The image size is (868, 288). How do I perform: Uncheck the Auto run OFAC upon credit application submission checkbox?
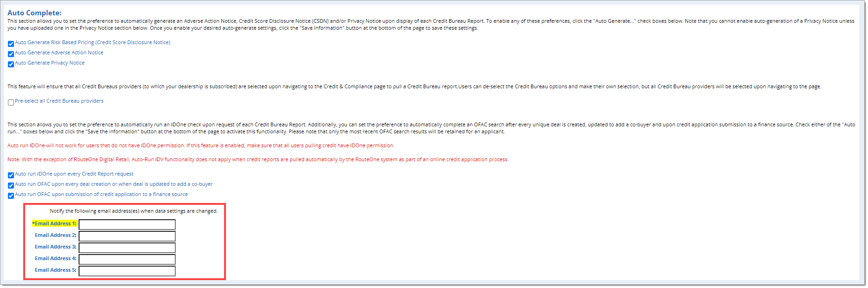(x=11, y=196)
